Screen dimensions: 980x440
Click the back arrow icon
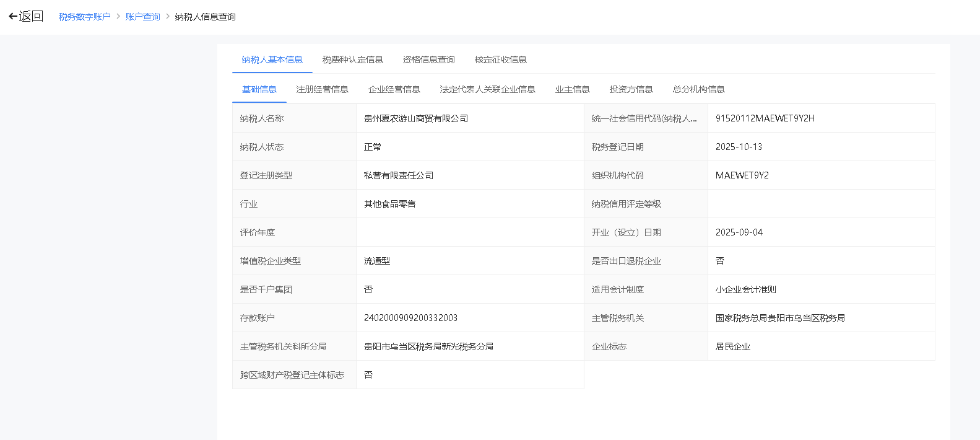(x=13, y=17)
